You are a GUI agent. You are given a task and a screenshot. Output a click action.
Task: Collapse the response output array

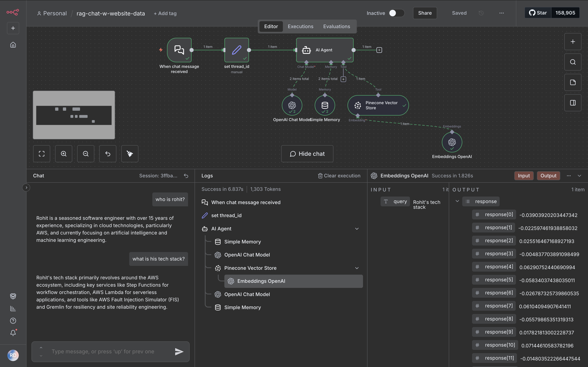pyautogui.click(x=457, y=201)
